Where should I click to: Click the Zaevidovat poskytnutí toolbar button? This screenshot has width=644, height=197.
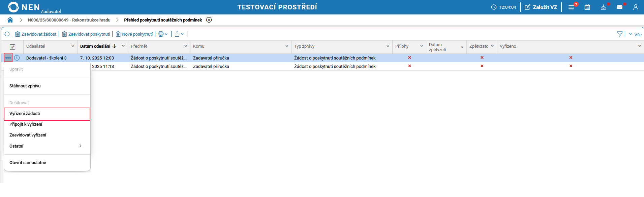point(86,34)
